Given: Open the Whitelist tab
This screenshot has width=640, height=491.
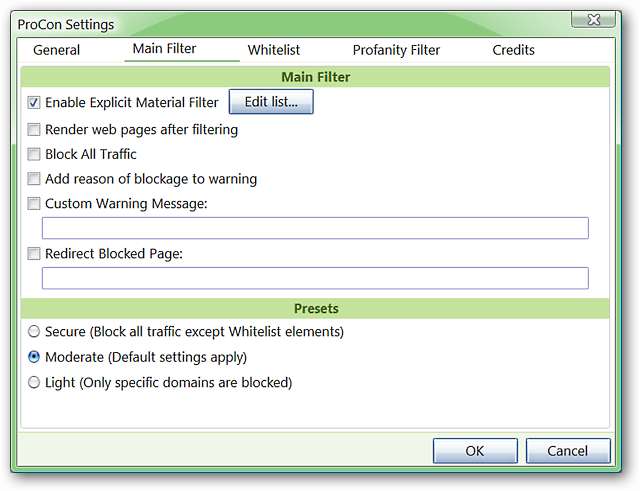Looking at the screenshot, I should coord(274,50).
